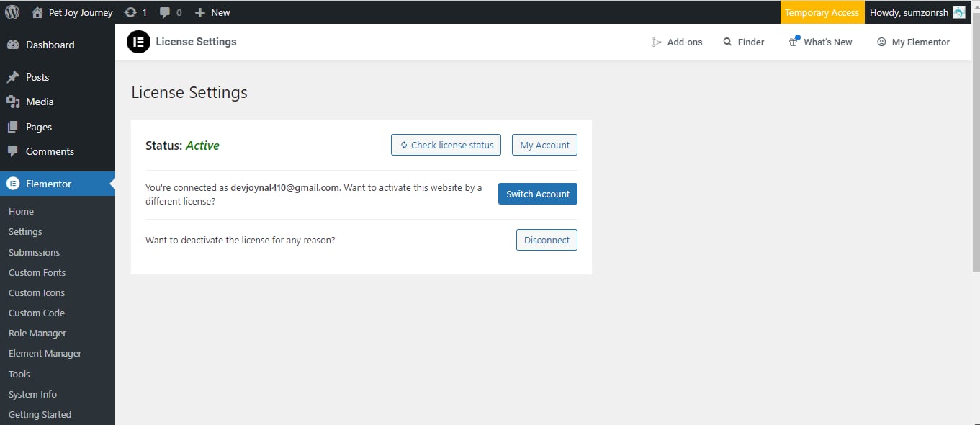The image size is (980, 425).
Task: Click the Elementor logo in License Settings header
Action: pyautogui.click(x=138, y=42)
